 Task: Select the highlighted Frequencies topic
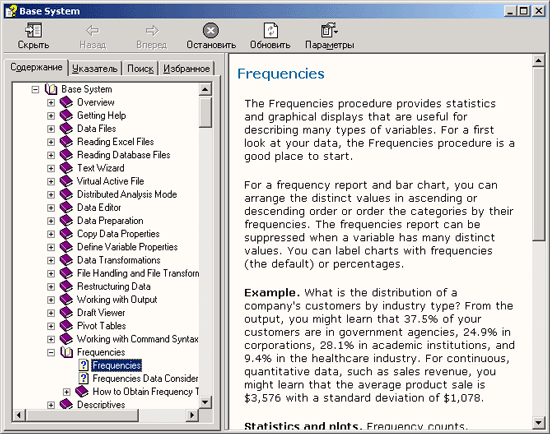(x=116, y=365)
